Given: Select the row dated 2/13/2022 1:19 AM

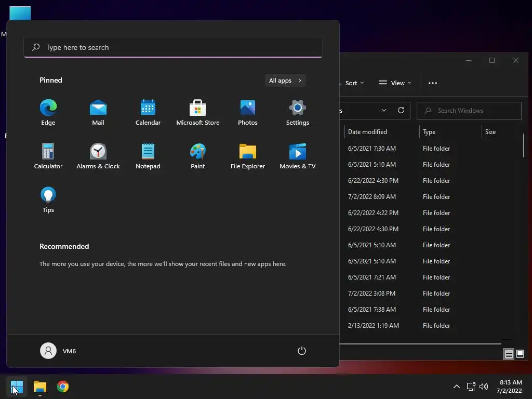Looking at the screenshot, I should click(431, 326).
